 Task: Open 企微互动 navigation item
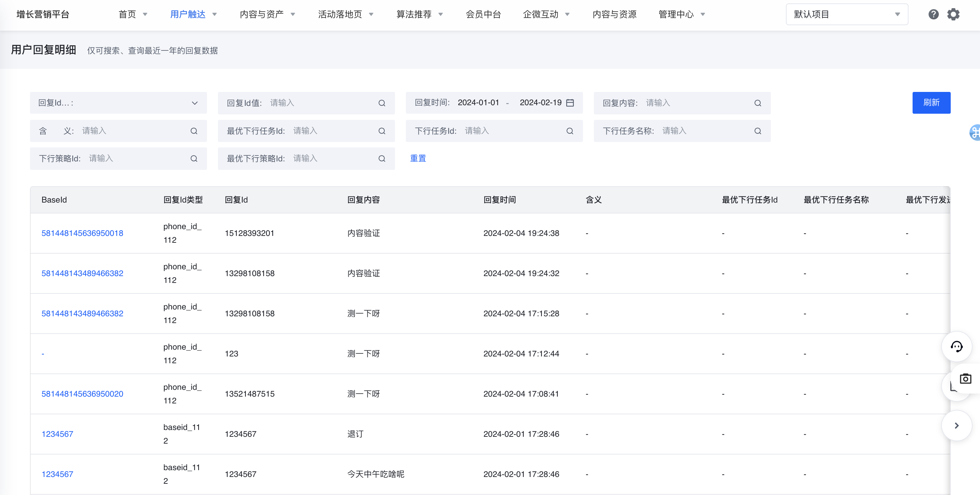(x=540, y=14)
